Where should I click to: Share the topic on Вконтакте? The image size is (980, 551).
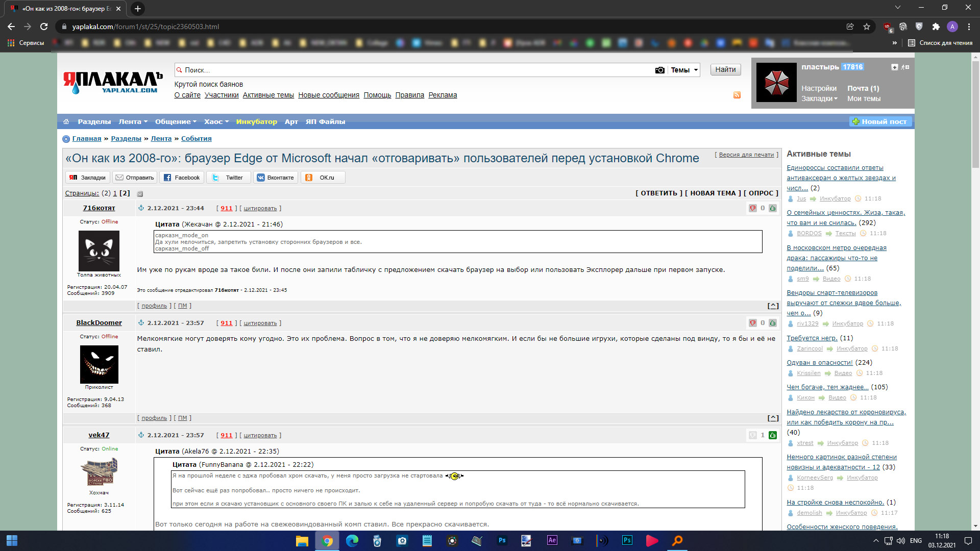[x=276, y=178]
